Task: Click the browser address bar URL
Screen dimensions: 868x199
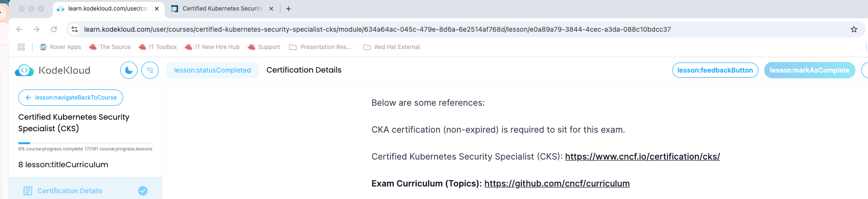Action: (x=377, y=29)
